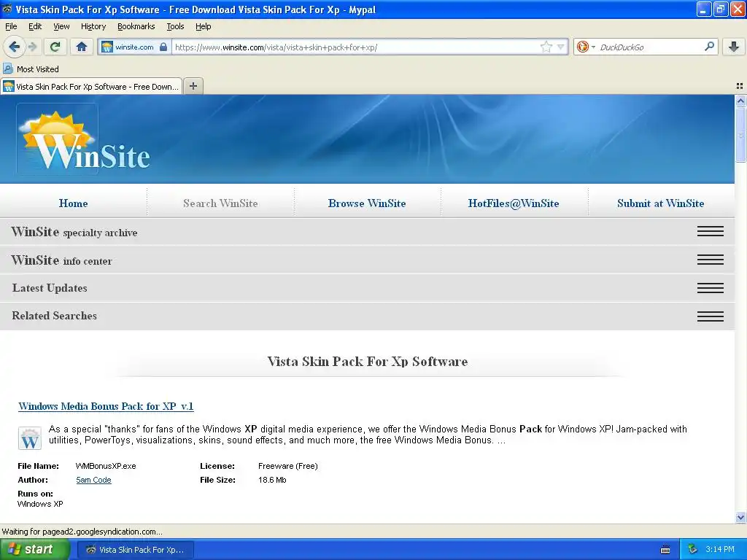Image resolution: width=747 pixels, height=560 pixels.
Task: Click in the DuckDuckGo search field
Action: tap(649, 47)
